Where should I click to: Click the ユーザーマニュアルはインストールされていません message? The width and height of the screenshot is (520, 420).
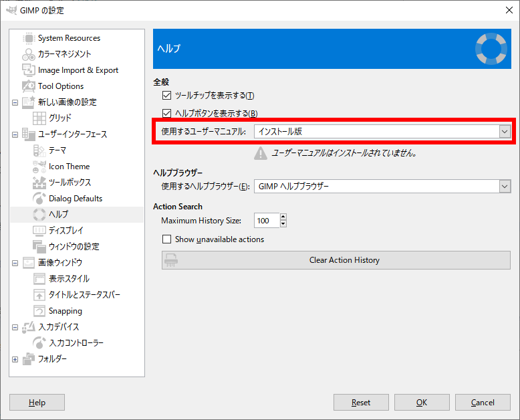tap(344, 153)
